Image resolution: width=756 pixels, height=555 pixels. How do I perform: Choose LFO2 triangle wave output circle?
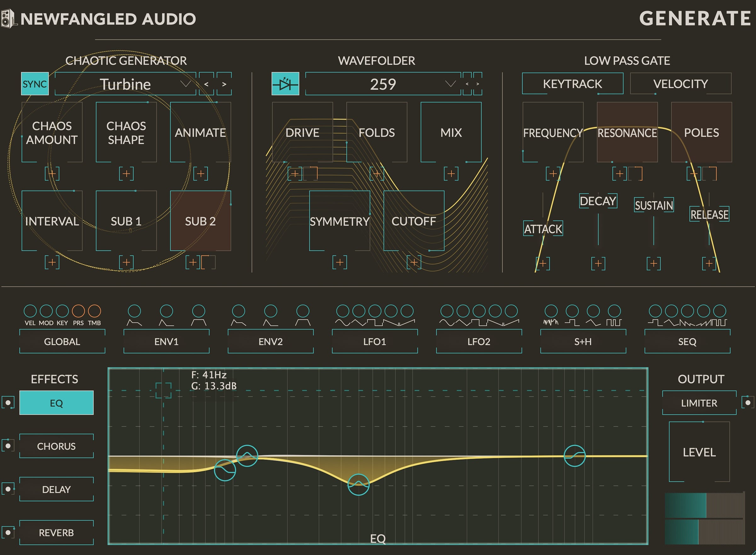coord(463,311)
